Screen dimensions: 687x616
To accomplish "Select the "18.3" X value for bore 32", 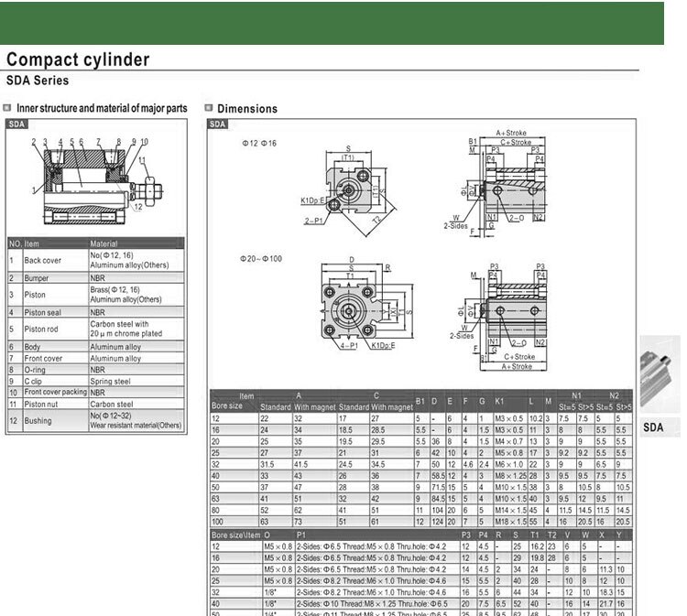I will (x=605, y=592).
